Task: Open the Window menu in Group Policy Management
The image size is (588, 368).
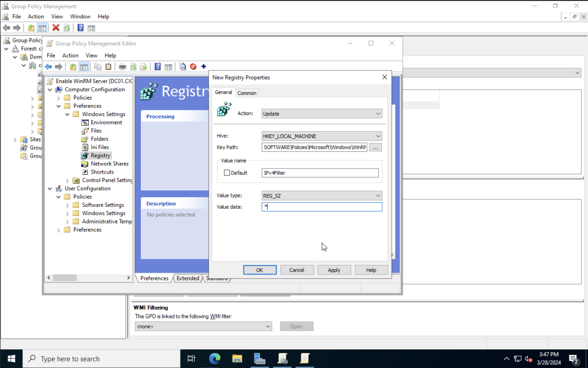Action: (80, 16)
